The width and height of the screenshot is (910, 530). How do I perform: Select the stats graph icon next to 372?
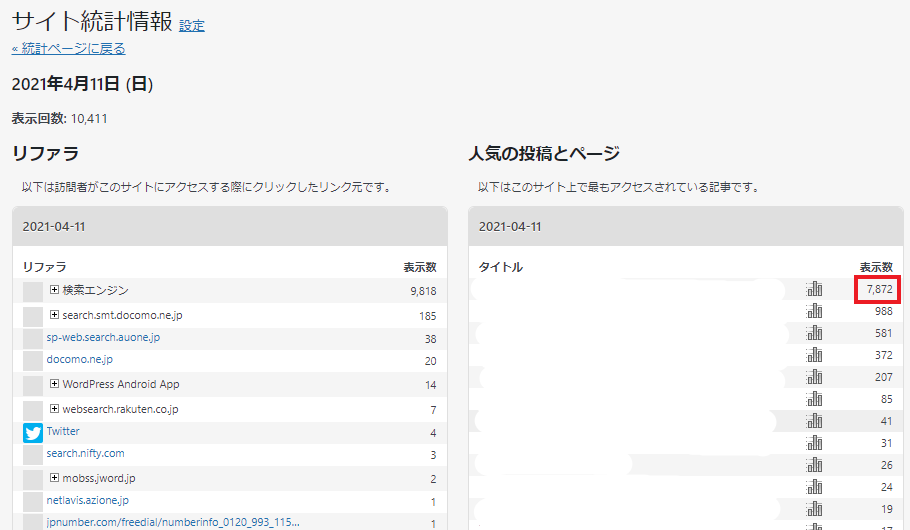pos(814,355)
